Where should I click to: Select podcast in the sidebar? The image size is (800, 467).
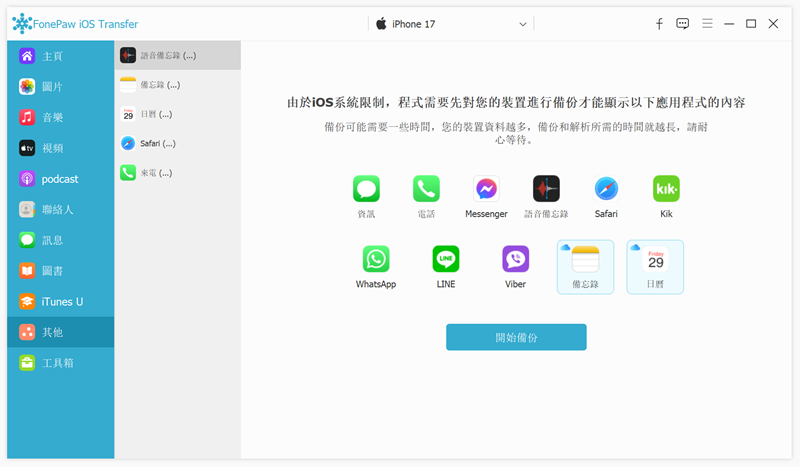[60, 179]
